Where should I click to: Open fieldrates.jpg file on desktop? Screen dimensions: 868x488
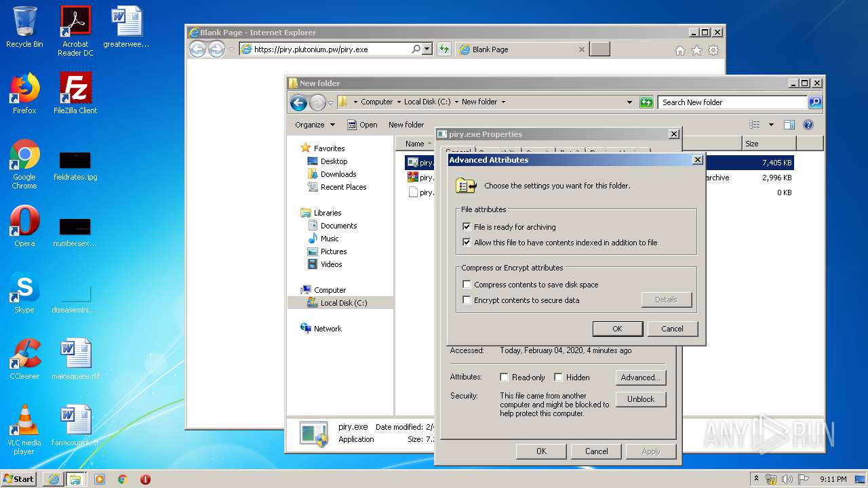coord(75,166)
